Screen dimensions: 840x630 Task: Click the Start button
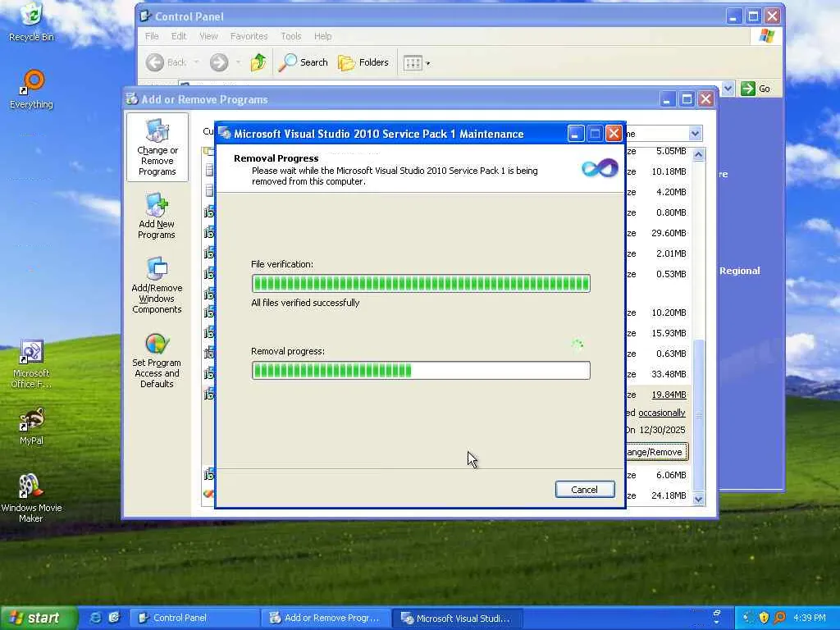(x=38, y=618)
